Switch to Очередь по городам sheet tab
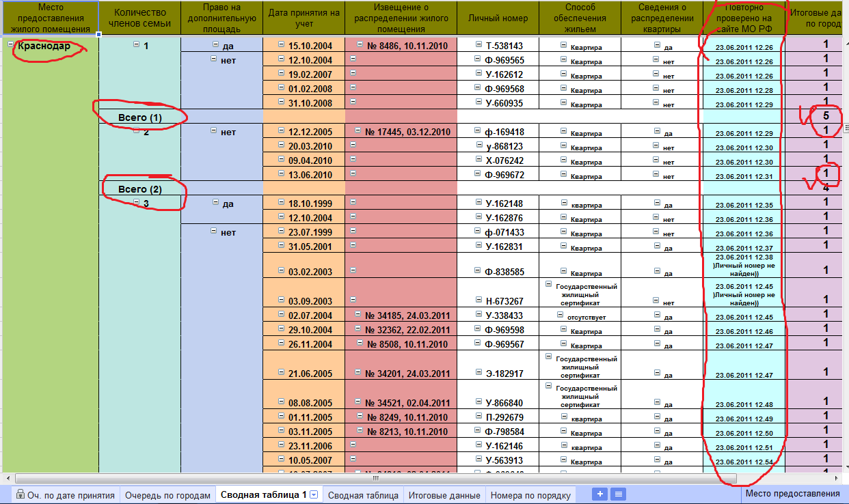This screenshot has height=504, width=849. pyautogui.click(x=167, y=495)
